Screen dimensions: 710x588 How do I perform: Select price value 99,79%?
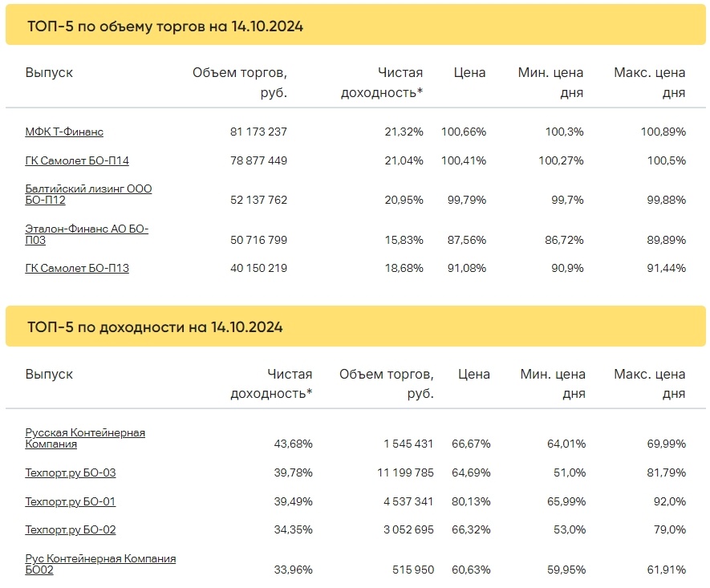point(467,200)
